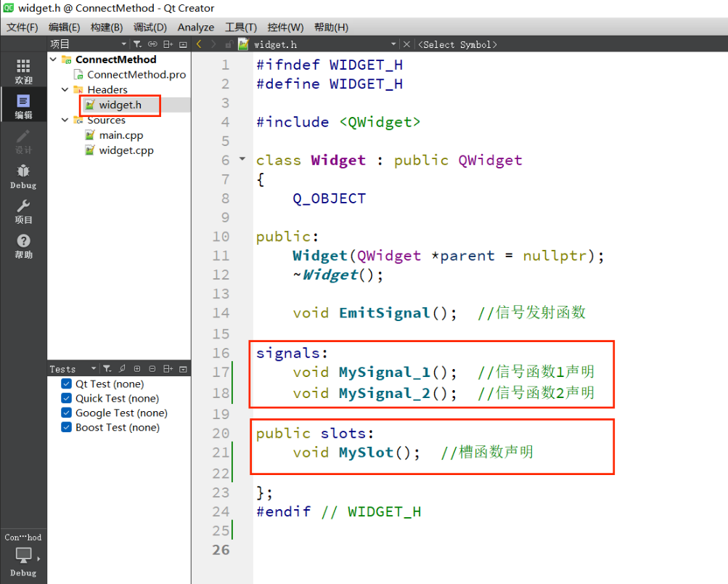The width and height of the screenshot is (728, 584).
Task: Open the 帮助 (Help) question mark mode
Action: (x=23, y=246)
